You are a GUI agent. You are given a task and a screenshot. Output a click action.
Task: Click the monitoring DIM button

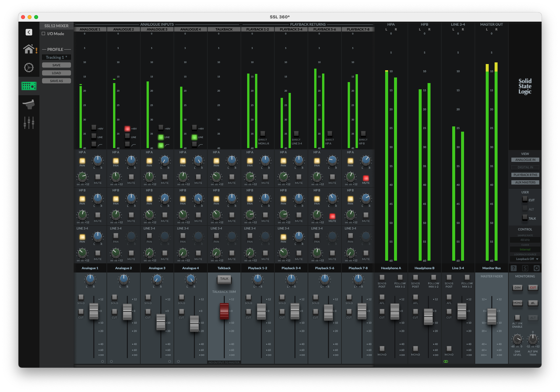[x=517, y=288]
